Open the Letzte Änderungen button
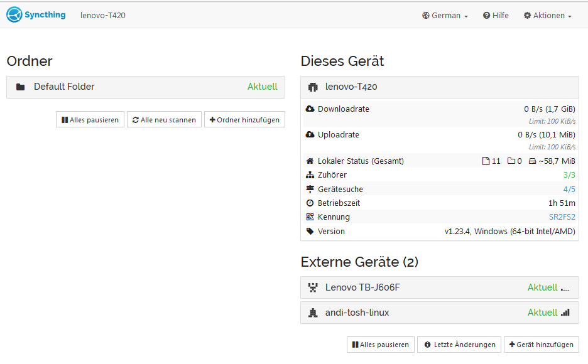The width and height of the screenshot is (588, 364). (459, 345)
